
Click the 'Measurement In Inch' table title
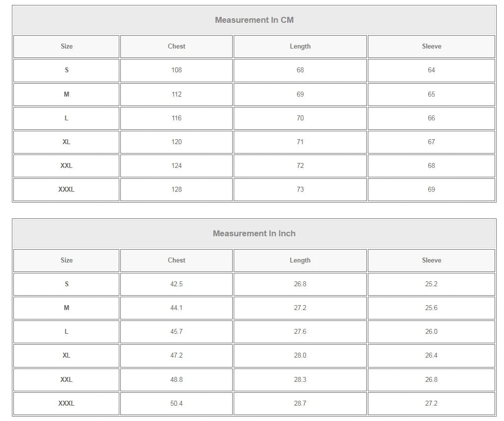point(254,234)
